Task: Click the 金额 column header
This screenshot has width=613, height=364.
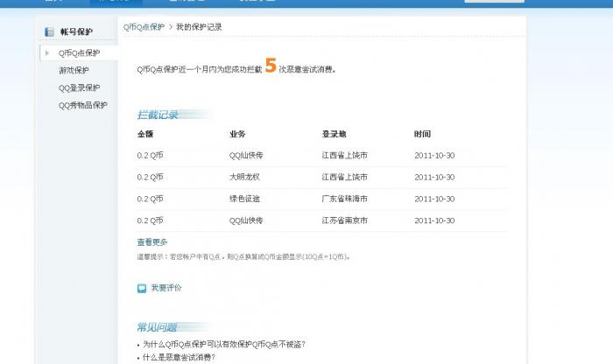Action: [145, 134]
